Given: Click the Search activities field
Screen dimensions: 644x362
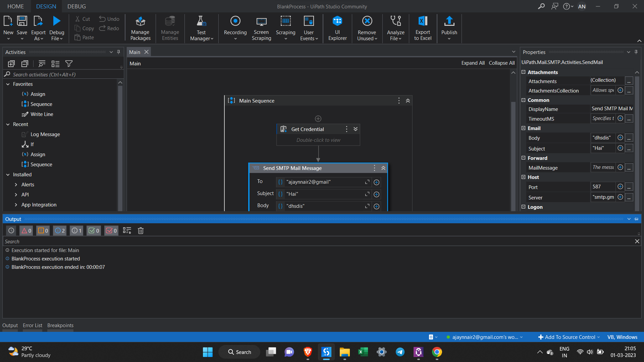Looking at the screenshot, I should 64,74.
